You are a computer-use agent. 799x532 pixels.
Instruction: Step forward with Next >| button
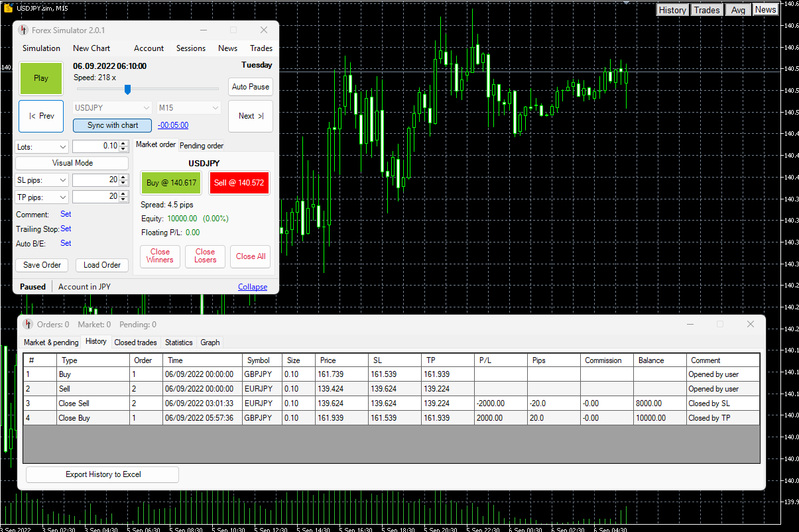(x=251, y=116)
